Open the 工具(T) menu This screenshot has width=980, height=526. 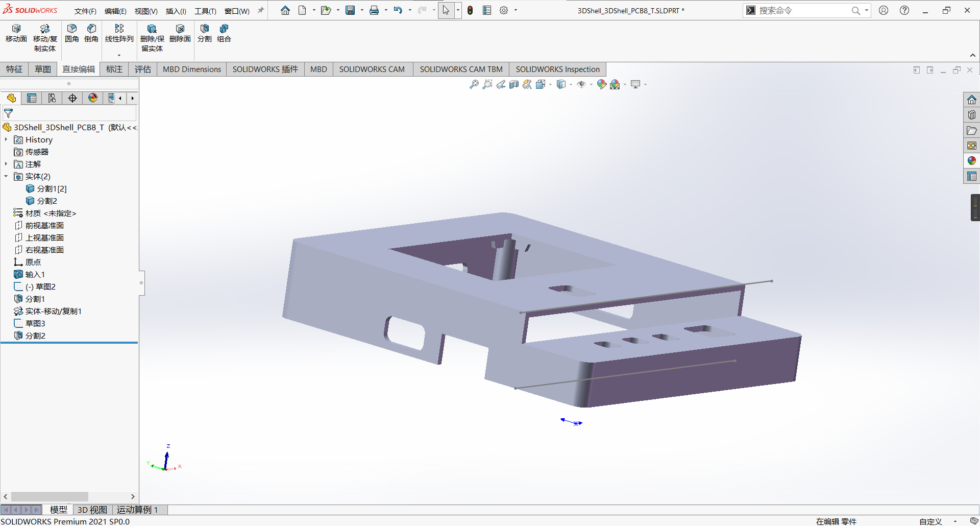[x=205, y=11]
